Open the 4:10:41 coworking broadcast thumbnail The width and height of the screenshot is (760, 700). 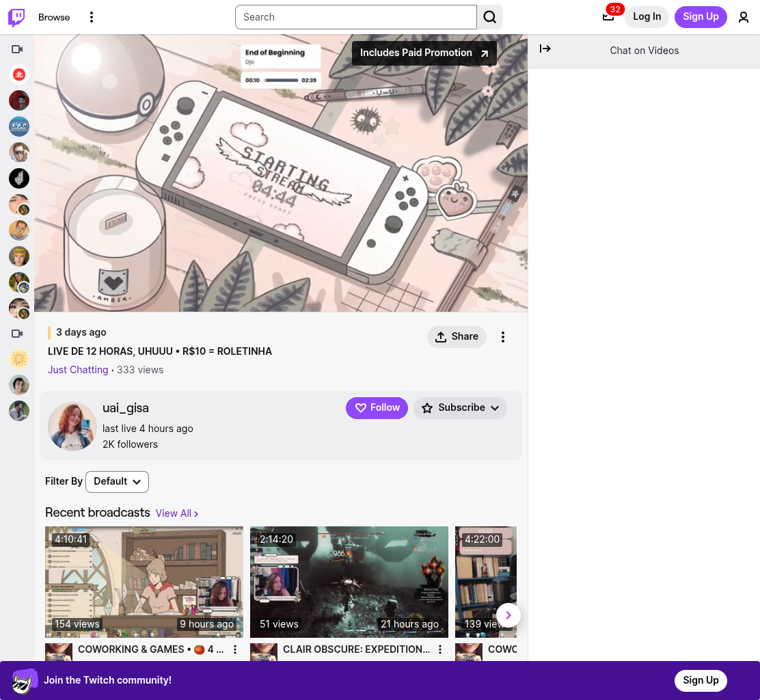(144, 582)
